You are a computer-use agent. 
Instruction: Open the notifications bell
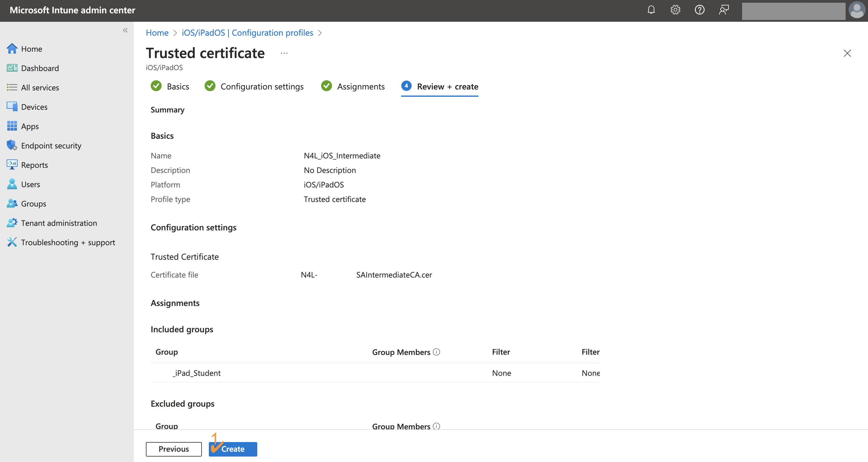coord(651,10)
